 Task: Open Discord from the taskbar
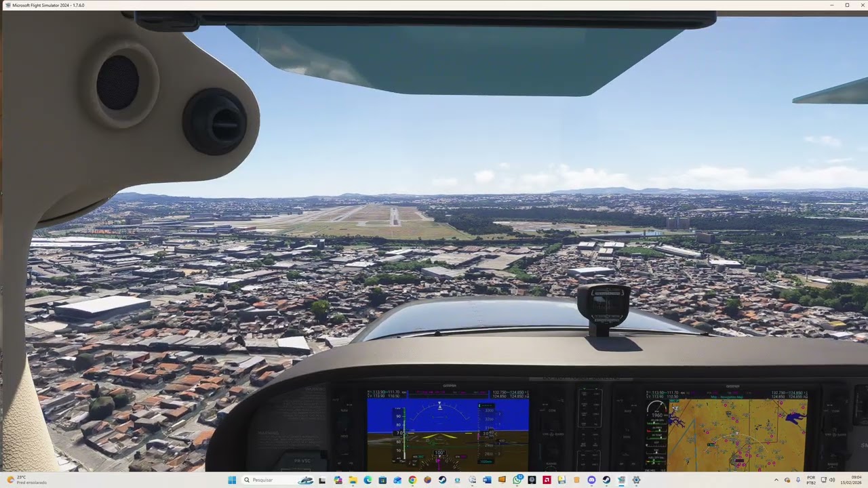[x=591, y=480]
